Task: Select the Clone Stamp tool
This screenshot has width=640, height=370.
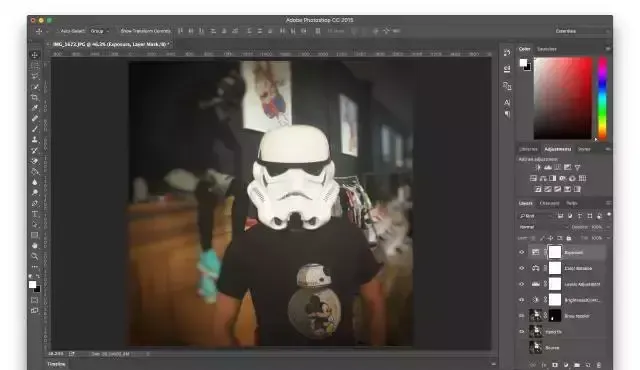Action: point(35,140)
